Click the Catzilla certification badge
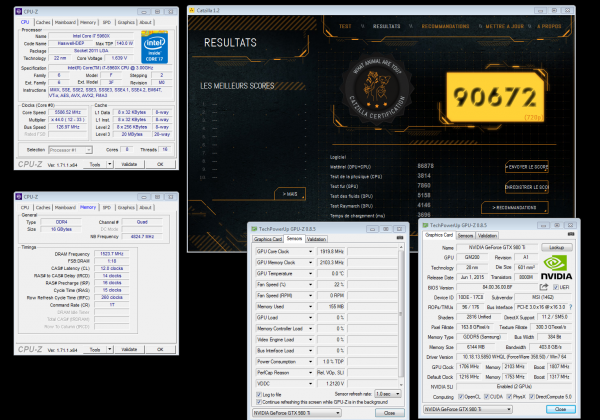The image size is (600, 420). click(377, 90)
